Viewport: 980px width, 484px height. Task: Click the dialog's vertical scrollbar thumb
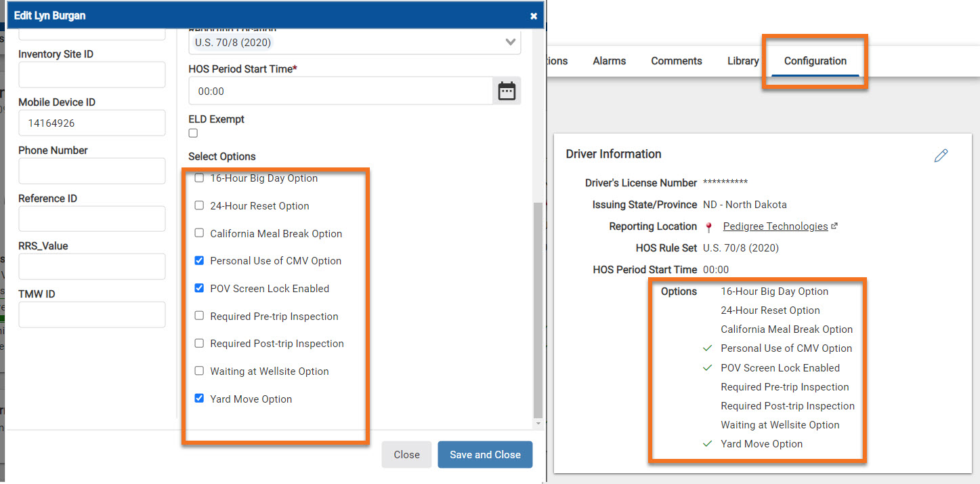pyautogui.click(x=538, y=310)
